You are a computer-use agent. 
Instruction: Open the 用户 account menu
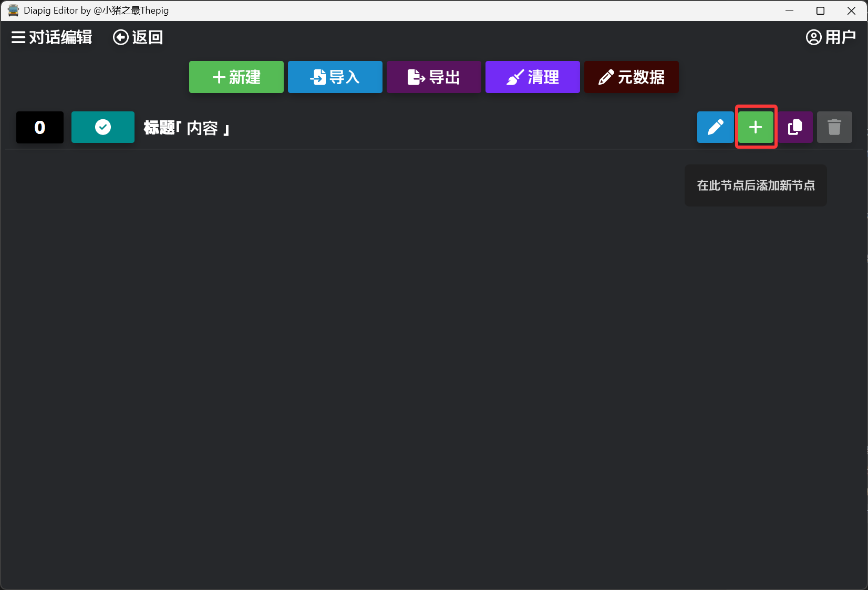coord(830,37)
